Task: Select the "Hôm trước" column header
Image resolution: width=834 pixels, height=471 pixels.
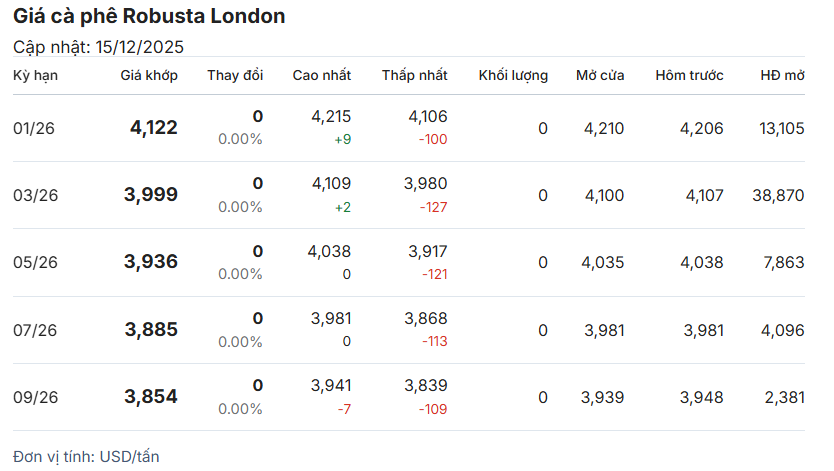Action: click(689, 75)
